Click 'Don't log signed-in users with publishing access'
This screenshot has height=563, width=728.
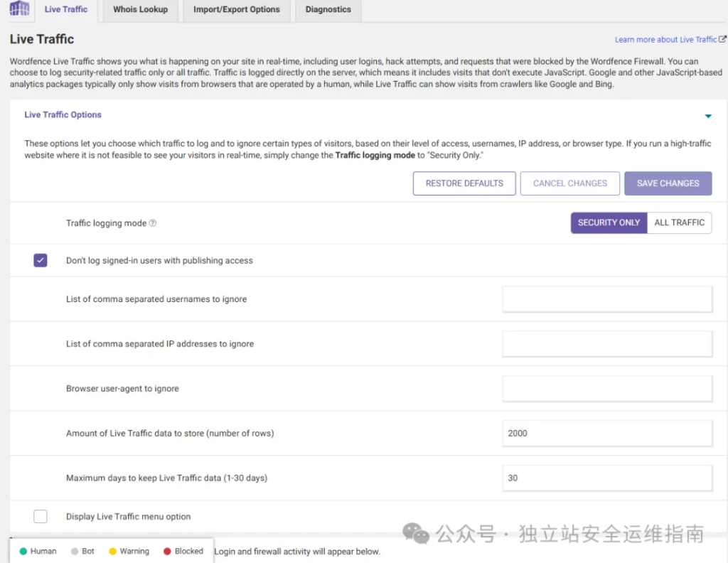[159, 261]
